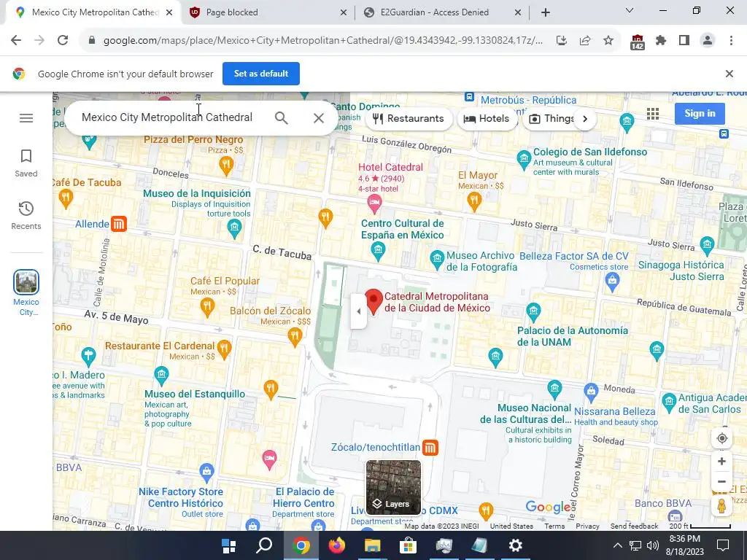The height and width of the screenshot is (560, 747).
Task: Open the Recents panel
Action: point(26,215)
